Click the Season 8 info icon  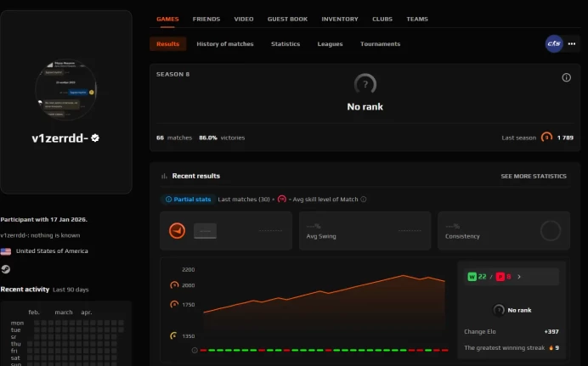(566, 77)
